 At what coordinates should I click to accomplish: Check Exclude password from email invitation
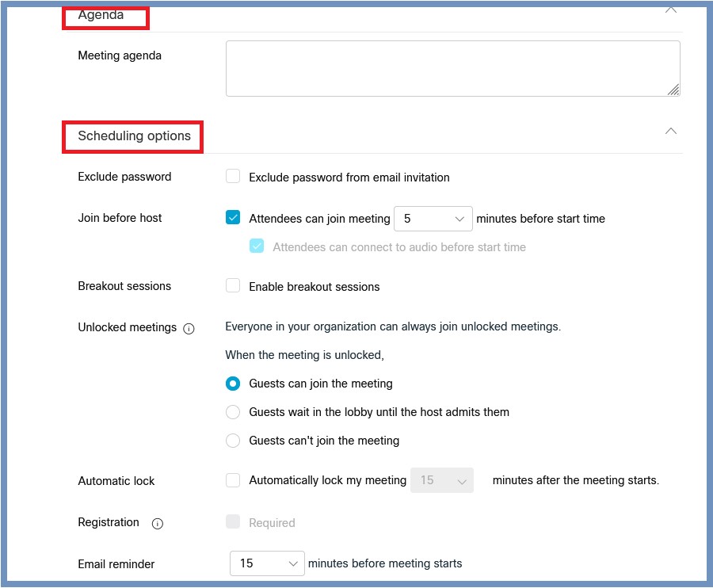pos(233,176)
